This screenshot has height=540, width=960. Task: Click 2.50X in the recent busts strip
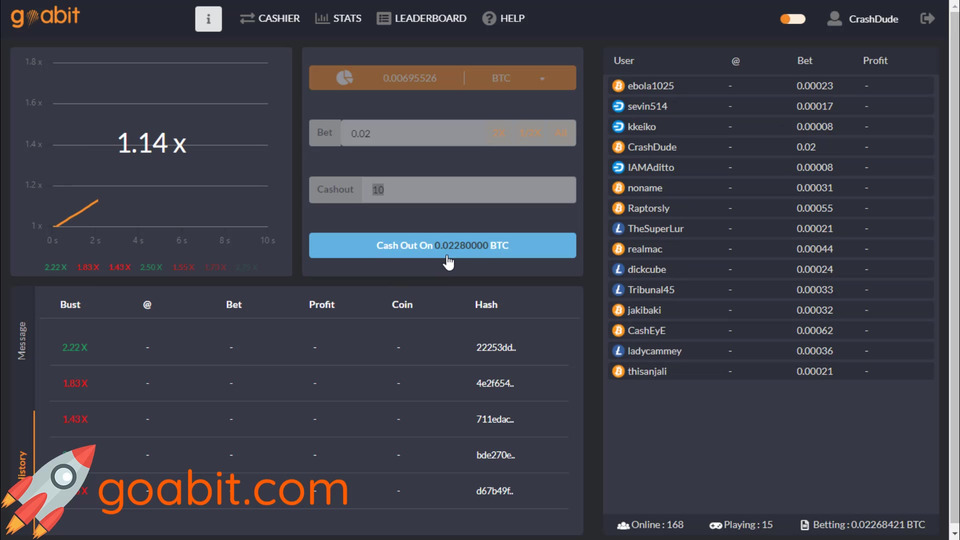(x=151, y=268)
